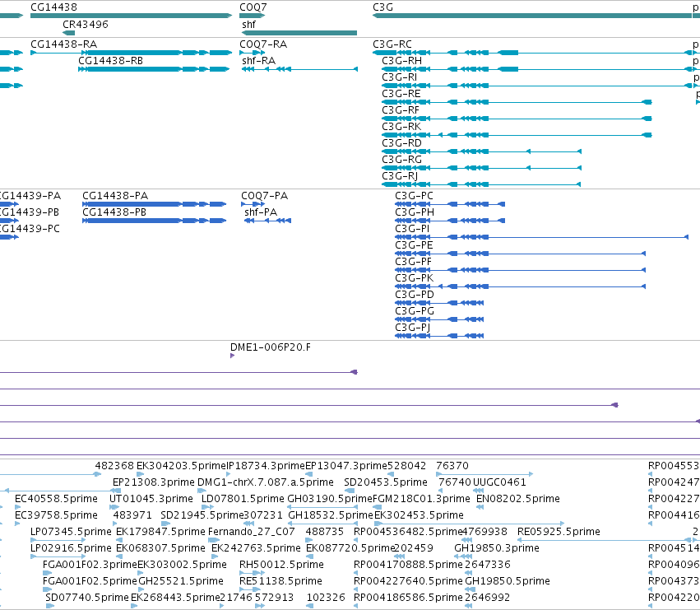The width and height of the screenshot is (700, 610).
Task: Select EST EN08202.5prime
Action: coord(518,499)
